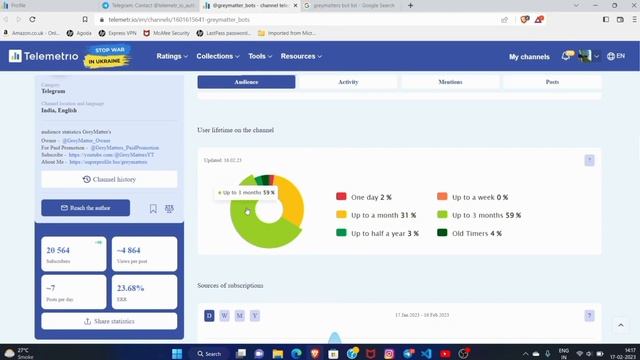Bookmark this page in address bar
Viewport: 640px width, 360px height.
[x=85, y=19]
